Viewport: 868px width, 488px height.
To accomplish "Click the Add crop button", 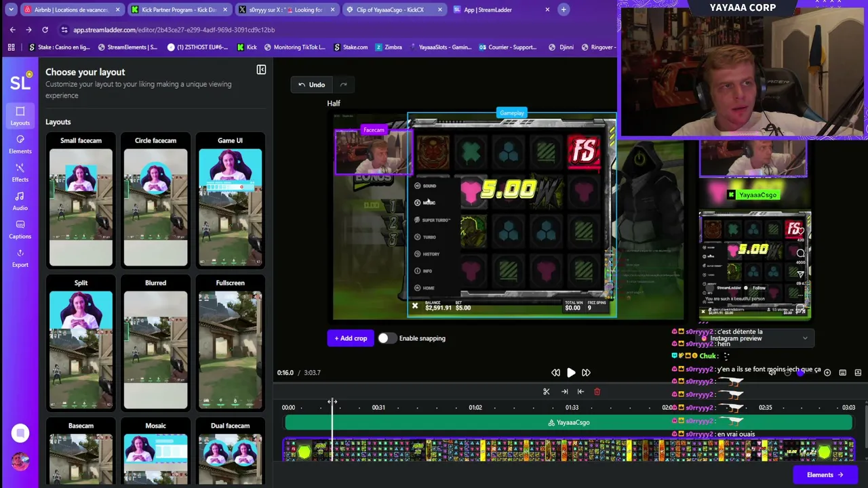I will click(x=351, y=338).
